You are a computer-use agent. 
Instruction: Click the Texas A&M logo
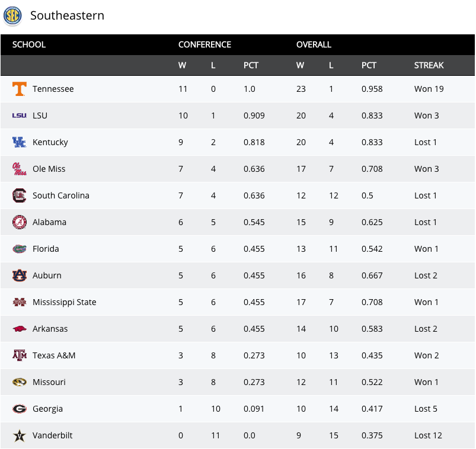[x=20, y=355]
